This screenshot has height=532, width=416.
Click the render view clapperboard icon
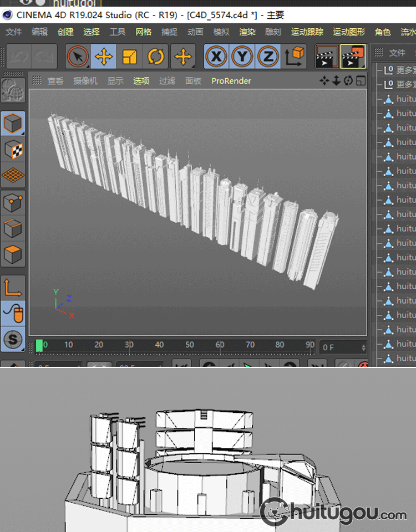click(x=327, y=57)
